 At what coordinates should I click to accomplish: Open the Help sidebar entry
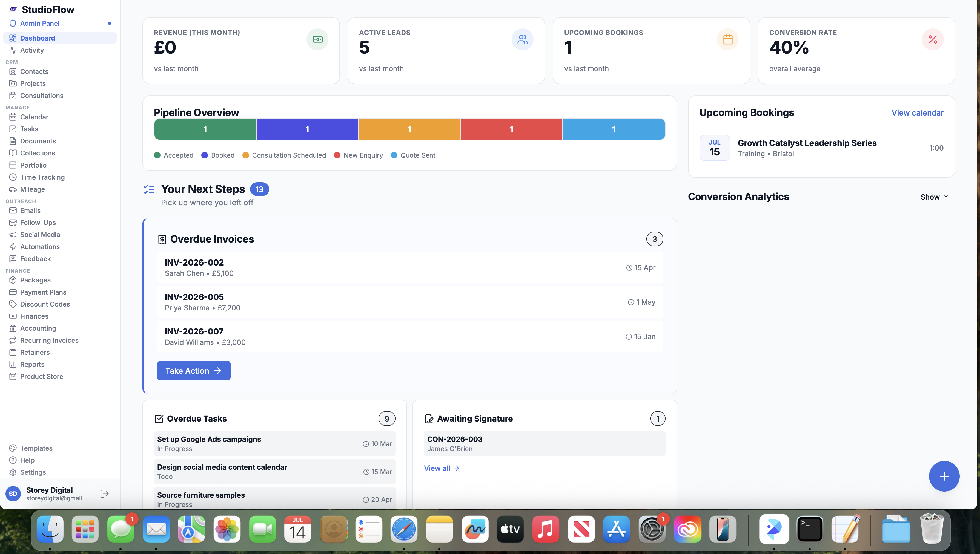pyautogui.click(x=60, y=460)
